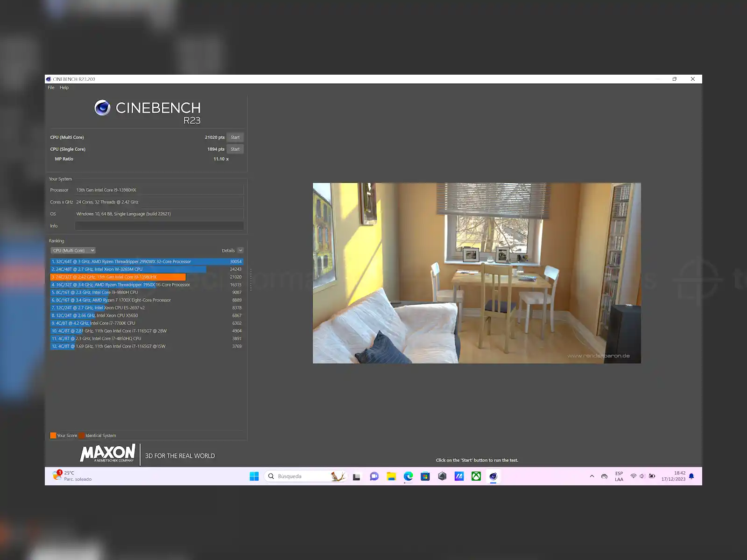Expand the Details dropdown arrow
This screenshot has height=560, width=747.
[240, 251]
